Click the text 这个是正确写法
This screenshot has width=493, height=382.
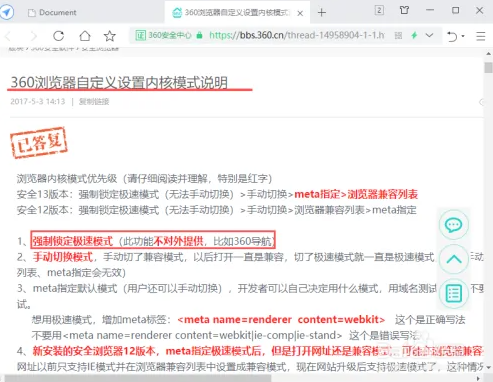430,320
